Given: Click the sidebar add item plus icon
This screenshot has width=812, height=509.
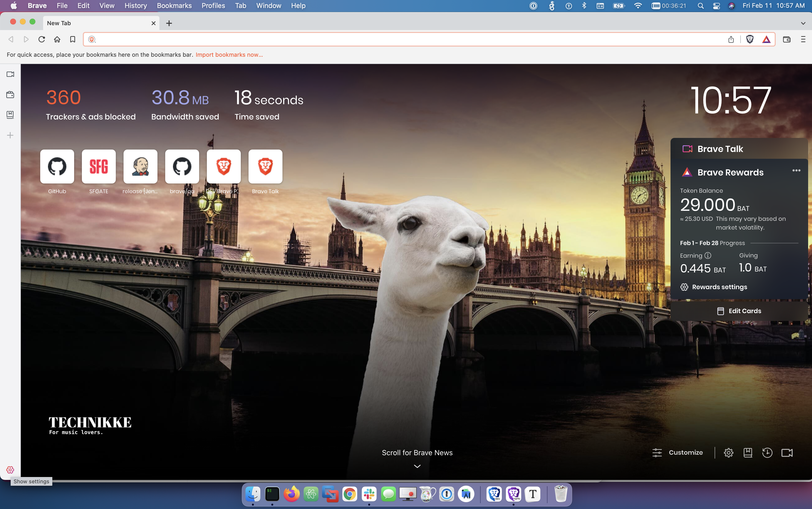Looking at the screenshot, I should click(10, 135).
